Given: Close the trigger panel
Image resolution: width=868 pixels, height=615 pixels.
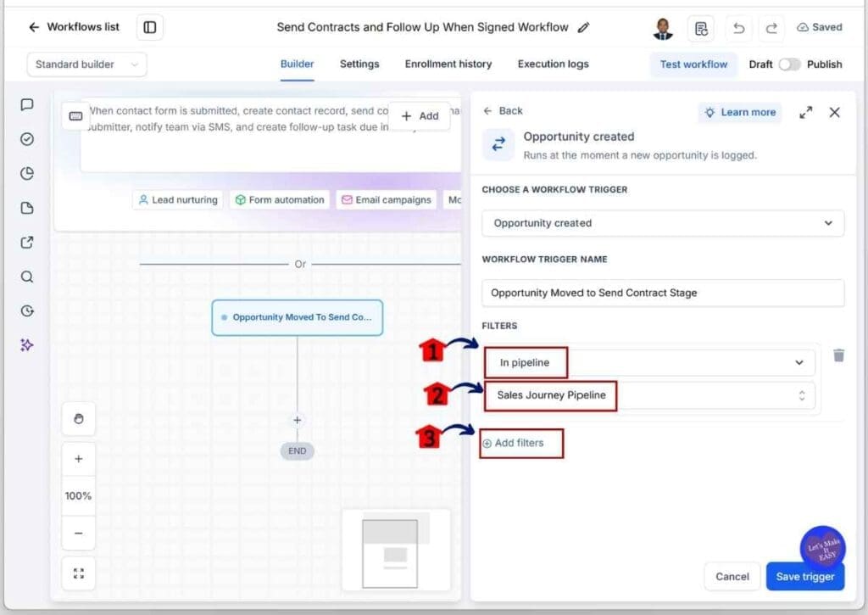Looking at the screenshot, I should tap(835, 113).
